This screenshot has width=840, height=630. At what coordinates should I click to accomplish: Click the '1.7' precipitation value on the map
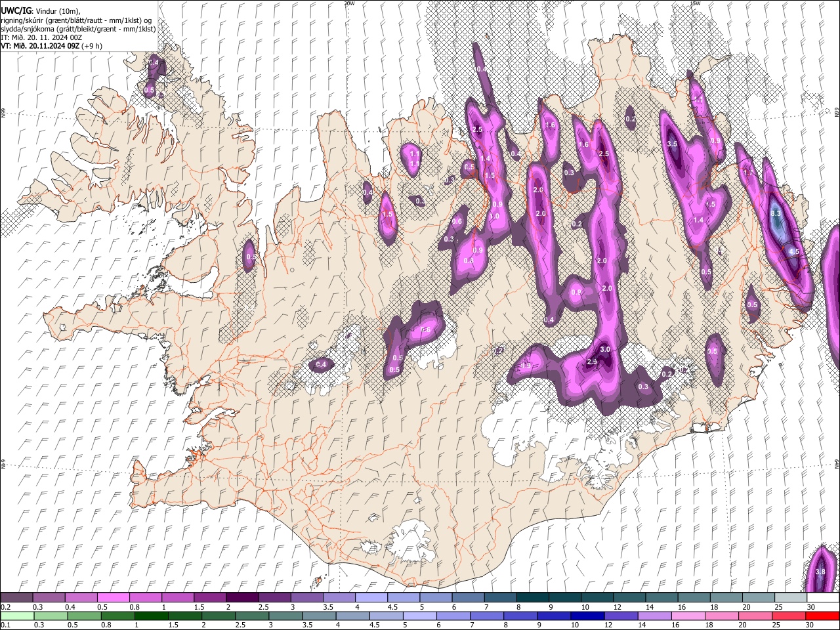[x=747, y=173]
